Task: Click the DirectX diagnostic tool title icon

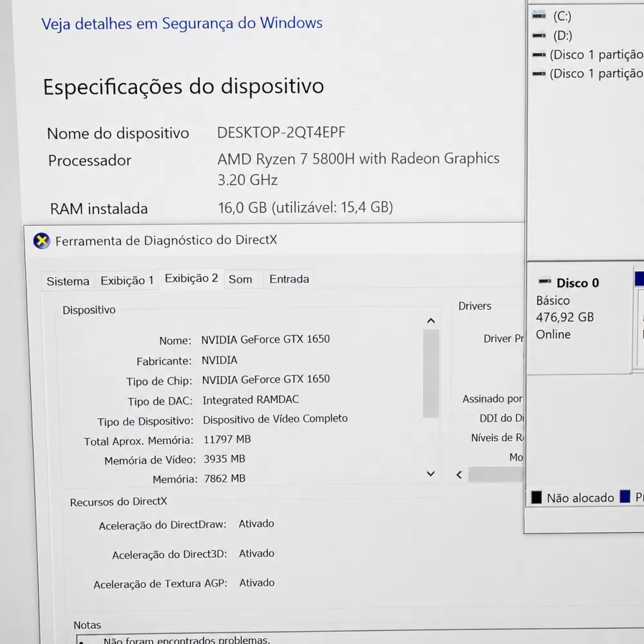Action: [41, 241]
